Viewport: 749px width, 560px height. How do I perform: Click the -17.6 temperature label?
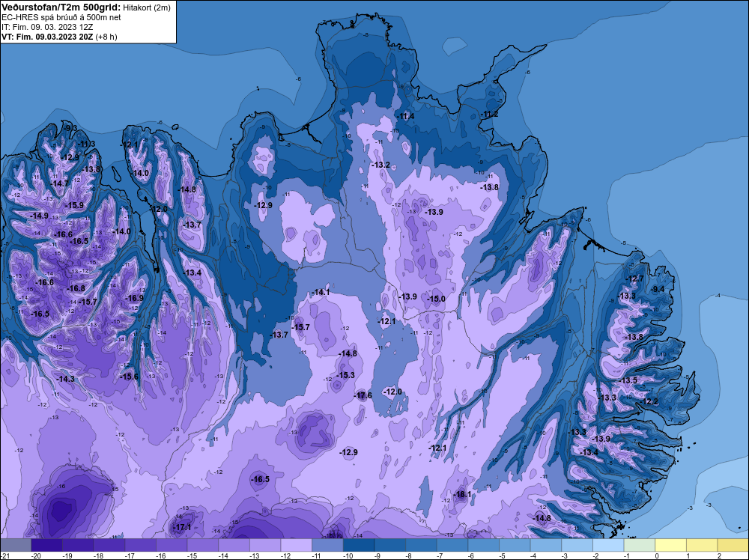click(363, 396)
